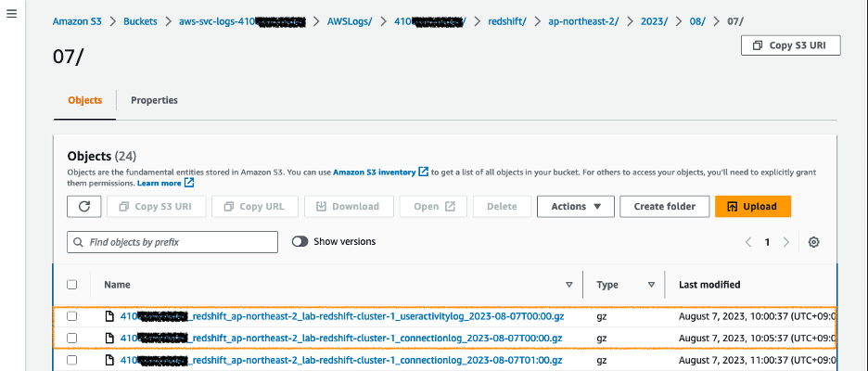Open the Actions dropdown menu
This screenshot has width=868, height=371.
click(x=576, y=207)
